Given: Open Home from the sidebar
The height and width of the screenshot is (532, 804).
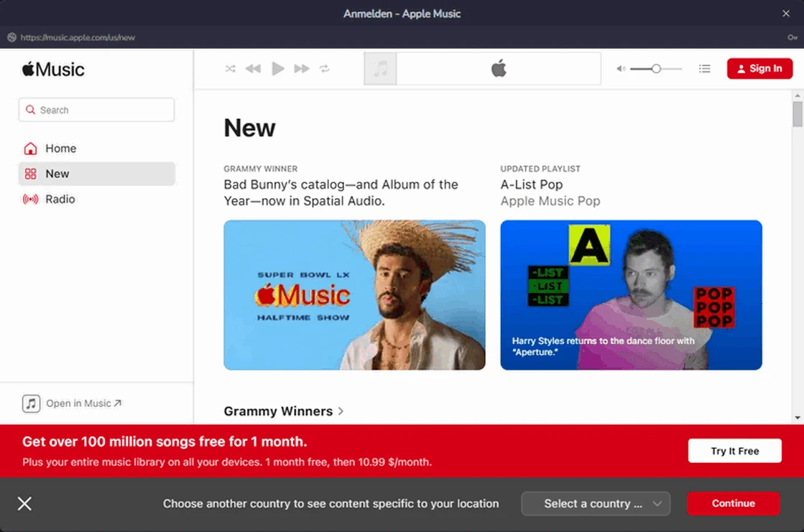Looking at the screenshot, I should 60,148.
